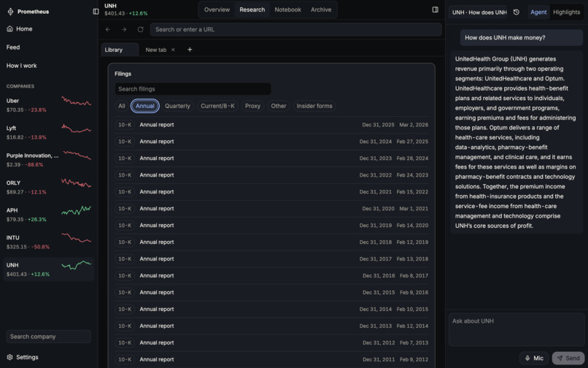The image size is (588, 368).
Task: Open 10-K filed Feb 7, 2013
Action: (271, 342)
